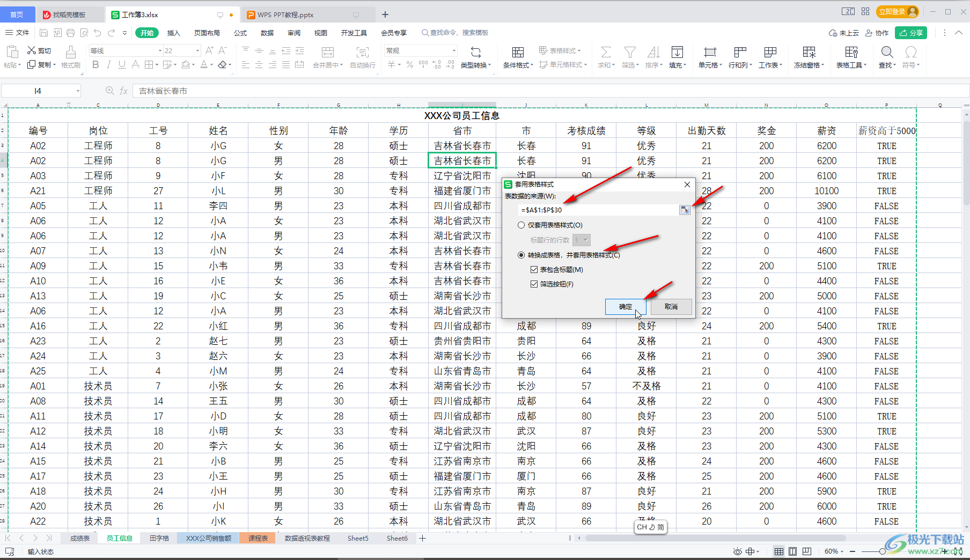Click the zoom slider handle in status bar
970x560 pixels.
pyautogui.click(x=882, y=551)
